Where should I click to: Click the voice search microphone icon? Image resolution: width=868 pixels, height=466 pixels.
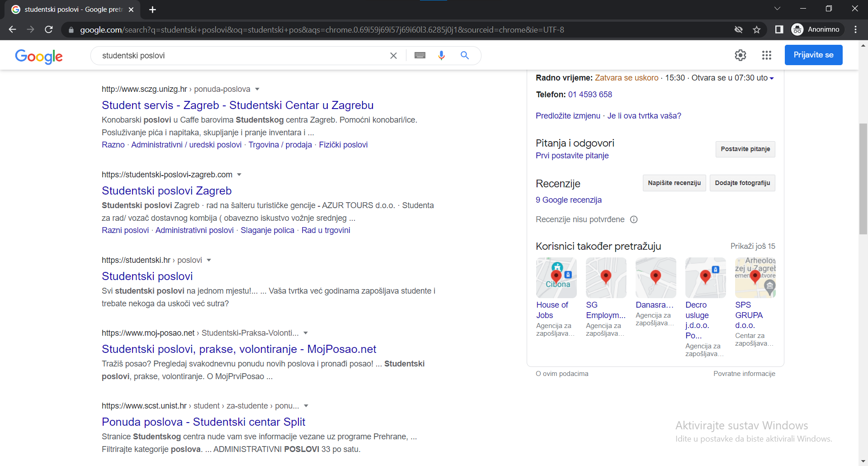[x=441, y=55]
